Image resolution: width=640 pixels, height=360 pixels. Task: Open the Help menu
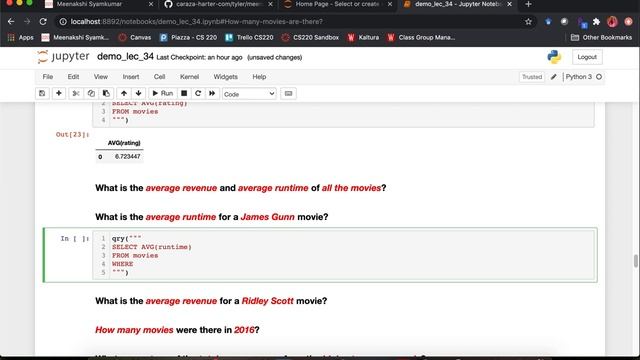259,77
